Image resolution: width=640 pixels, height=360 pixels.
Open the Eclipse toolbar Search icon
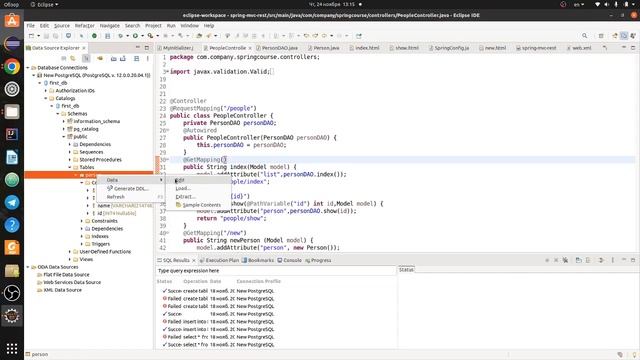pyautogui.click(x=584, y=36)
